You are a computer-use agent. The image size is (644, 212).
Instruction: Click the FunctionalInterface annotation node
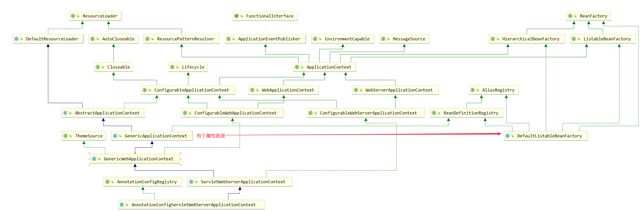point(265,16)
